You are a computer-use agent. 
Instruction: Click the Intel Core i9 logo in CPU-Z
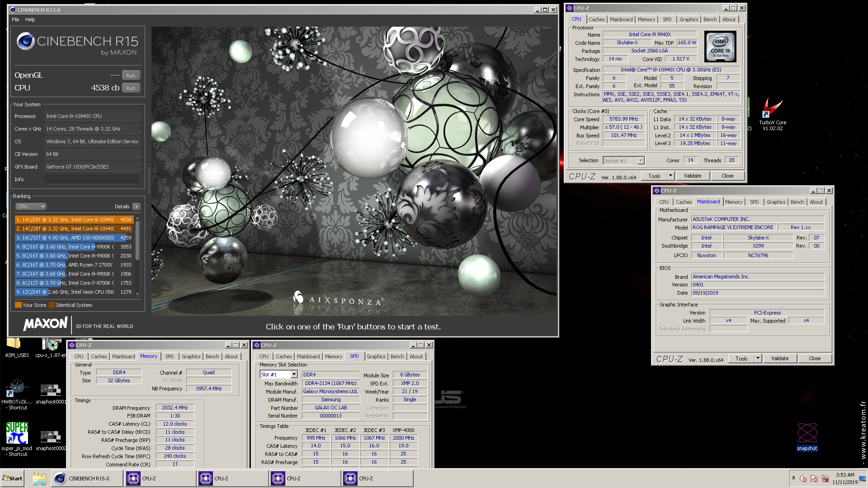[720, 47]
